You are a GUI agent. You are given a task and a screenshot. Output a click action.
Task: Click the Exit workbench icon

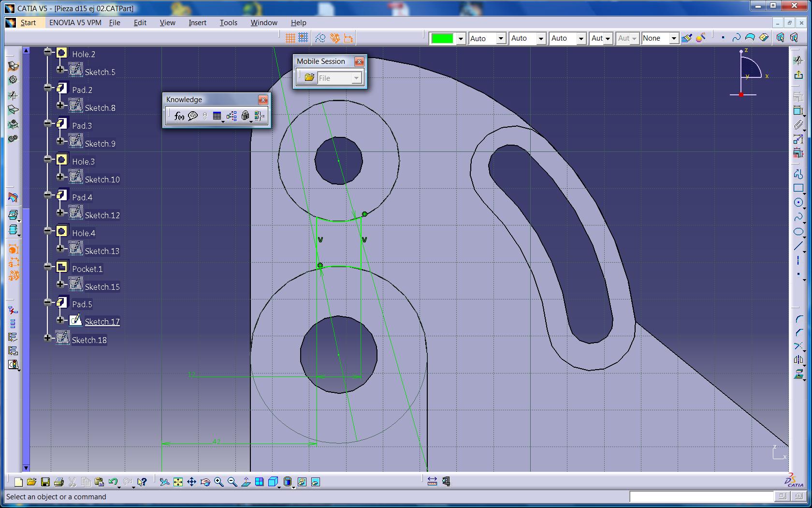click(798, 75)
